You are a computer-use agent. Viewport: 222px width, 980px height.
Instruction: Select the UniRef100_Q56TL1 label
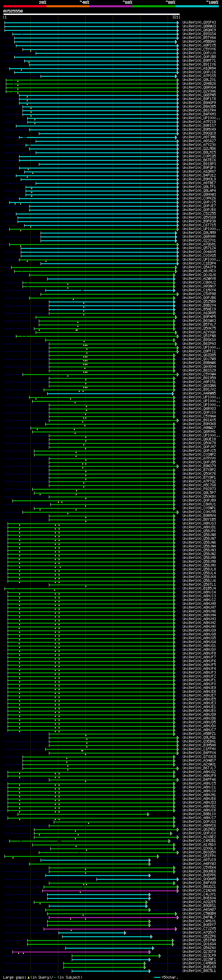(199, 585)
